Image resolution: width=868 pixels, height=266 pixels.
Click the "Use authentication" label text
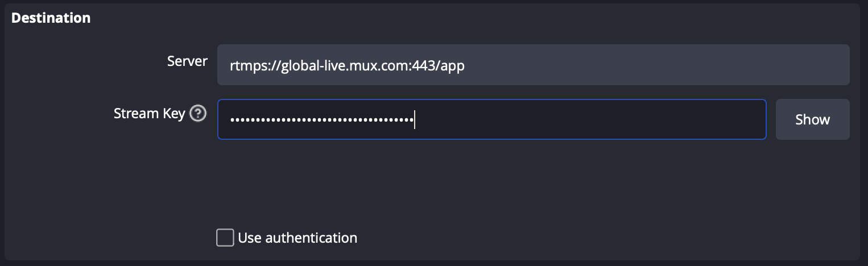click(x=297, y=238)
